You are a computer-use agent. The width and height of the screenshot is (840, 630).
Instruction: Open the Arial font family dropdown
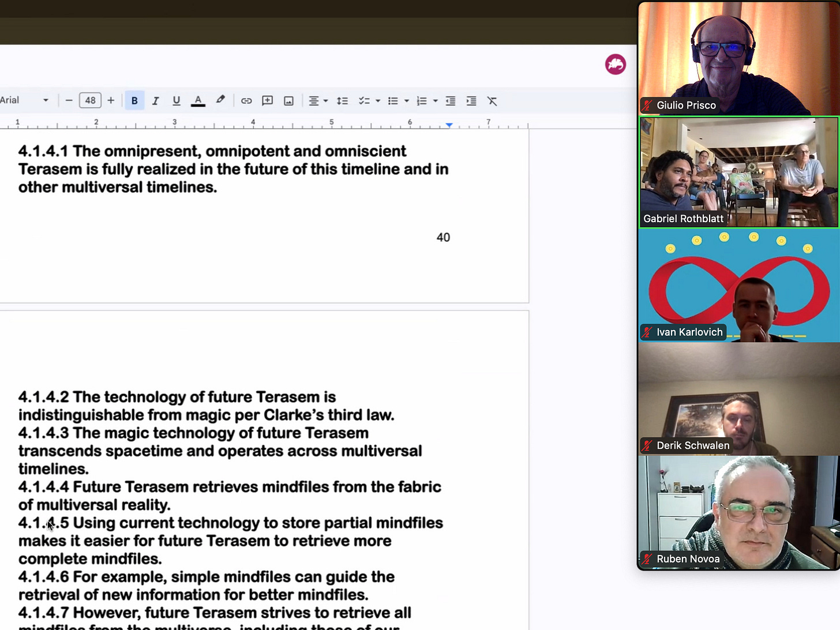[25, 100]
